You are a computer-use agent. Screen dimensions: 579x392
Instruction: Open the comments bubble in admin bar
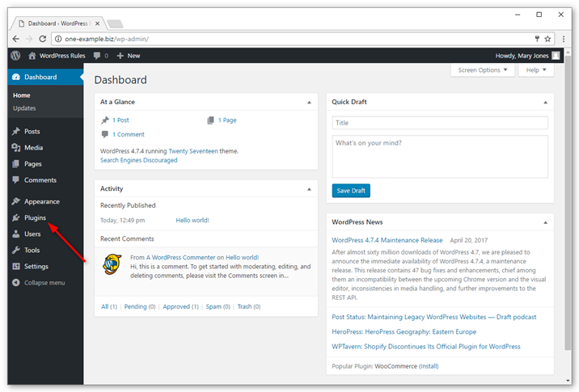pos(97,56)
